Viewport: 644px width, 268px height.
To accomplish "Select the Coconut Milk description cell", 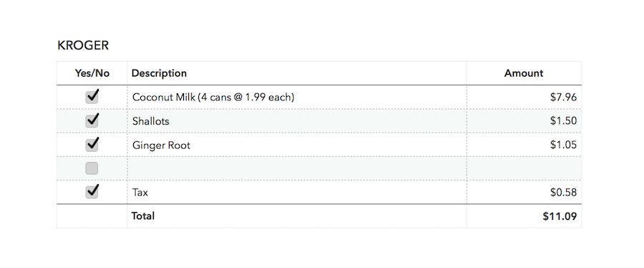I will pos(297,97).
